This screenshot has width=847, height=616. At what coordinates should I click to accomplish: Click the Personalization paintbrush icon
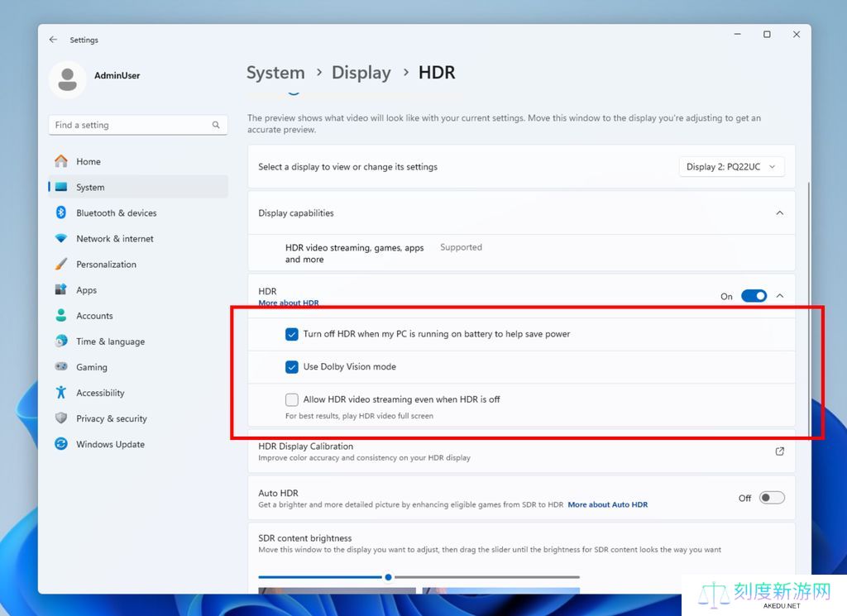(x=61, y=264)
